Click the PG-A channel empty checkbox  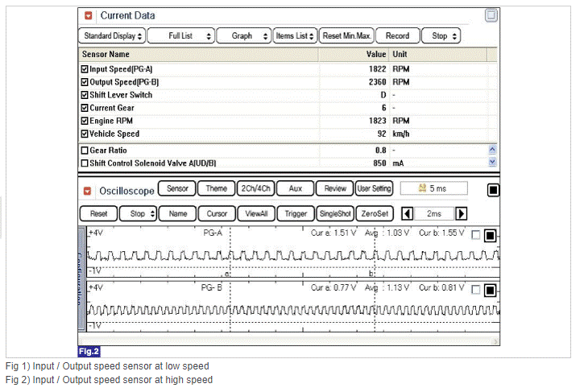(x=476, y=235)
